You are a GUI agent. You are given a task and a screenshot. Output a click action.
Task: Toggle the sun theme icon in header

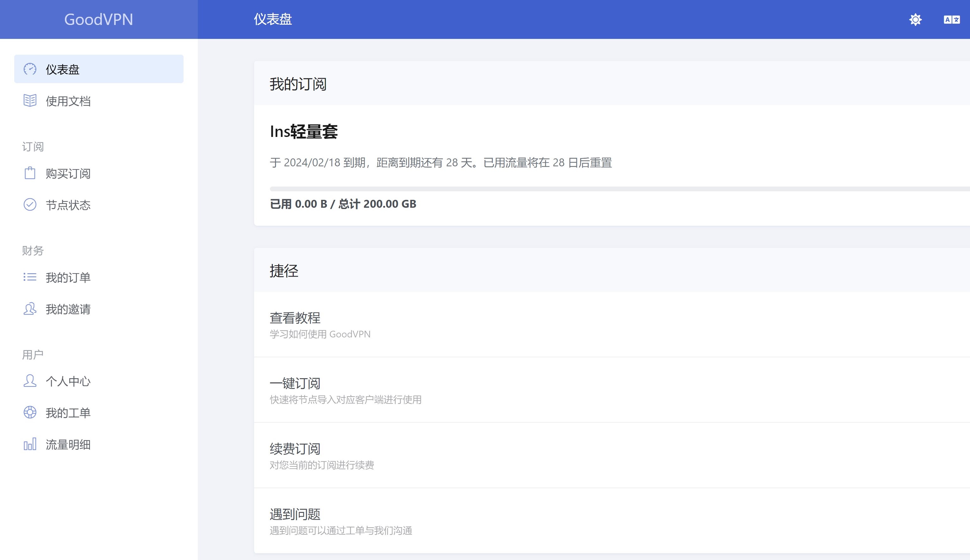pyautogui.click(x=915, y=19)
